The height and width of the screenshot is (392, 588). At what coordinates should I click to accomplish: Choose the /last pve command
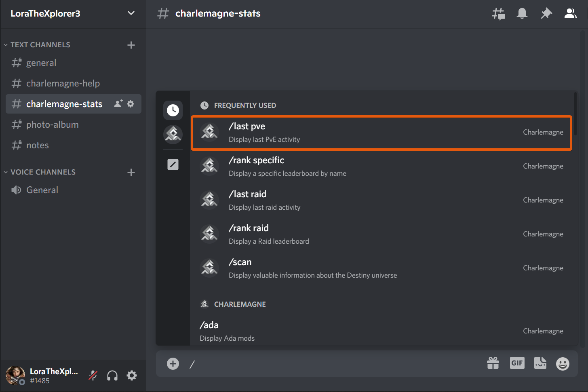coord(381,133)
